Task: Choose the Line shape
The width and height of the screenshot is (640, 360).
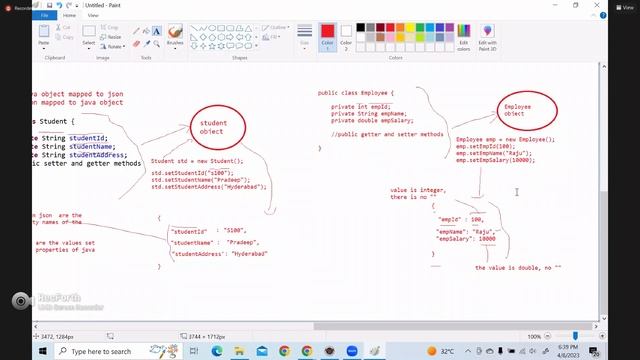Action: (x=194, y=28)
